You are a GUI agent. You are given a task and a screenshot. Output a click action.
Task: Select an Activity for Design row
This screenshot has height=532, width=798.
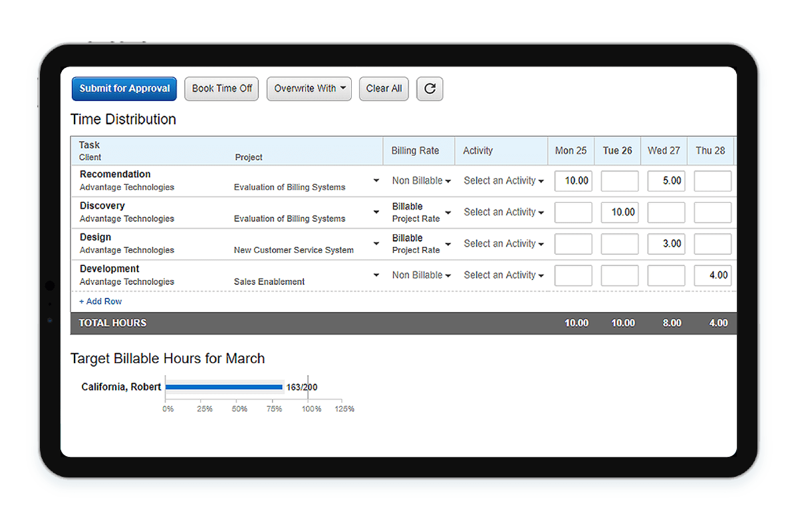point(503,243)
